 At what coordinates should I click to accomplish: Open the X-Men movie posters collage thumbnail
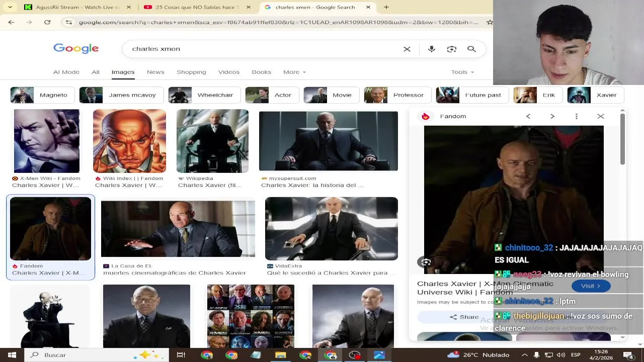pos(251,316)
